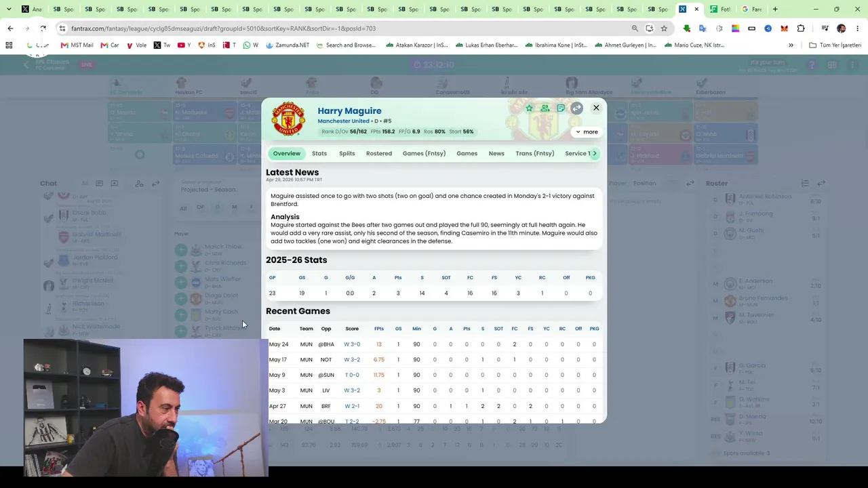The image size is (868, 488).
Task: Close the active Fantrax browser tab
Action: (x=696, y=9)
